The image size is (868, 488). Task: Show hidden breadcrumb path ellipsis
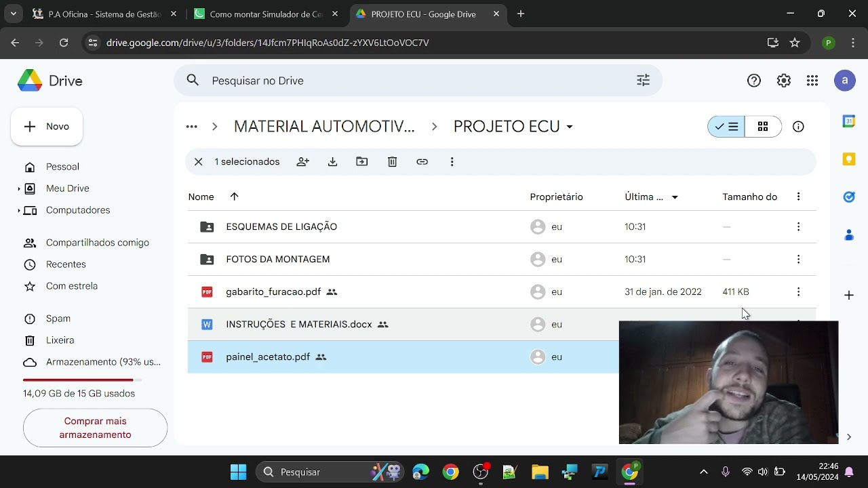point(192,127)
